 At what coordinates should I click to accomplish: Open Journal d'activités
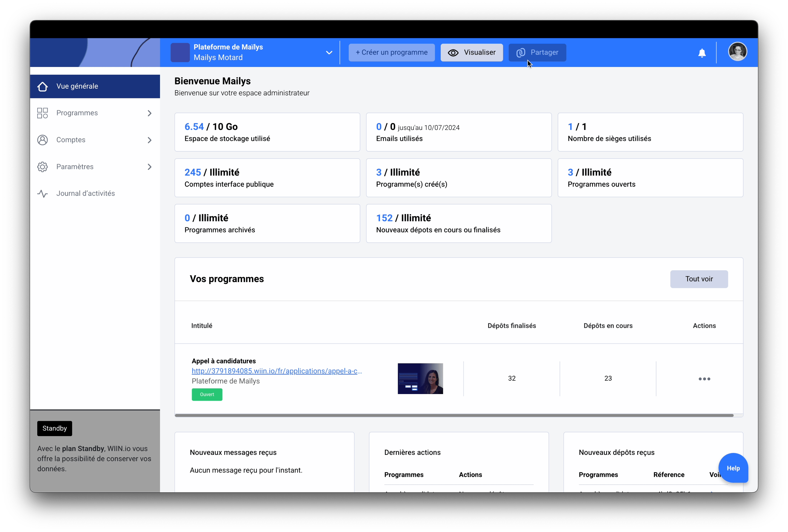coord(95,193)
